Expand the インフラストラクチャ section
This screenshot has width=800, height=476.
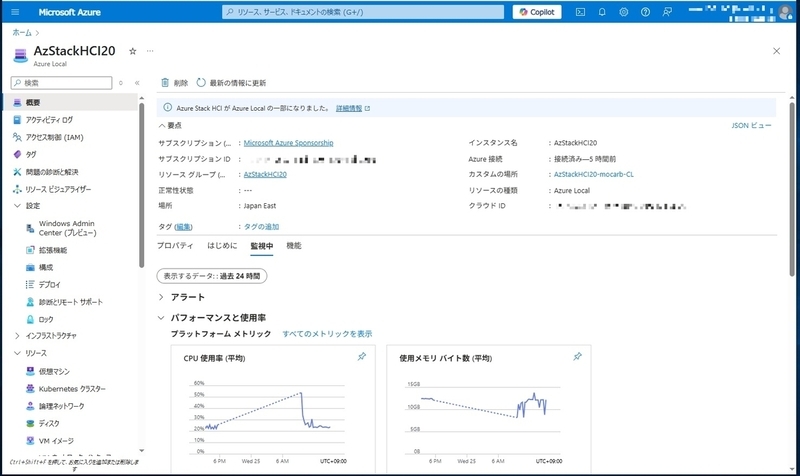click(x=17, y=336)
